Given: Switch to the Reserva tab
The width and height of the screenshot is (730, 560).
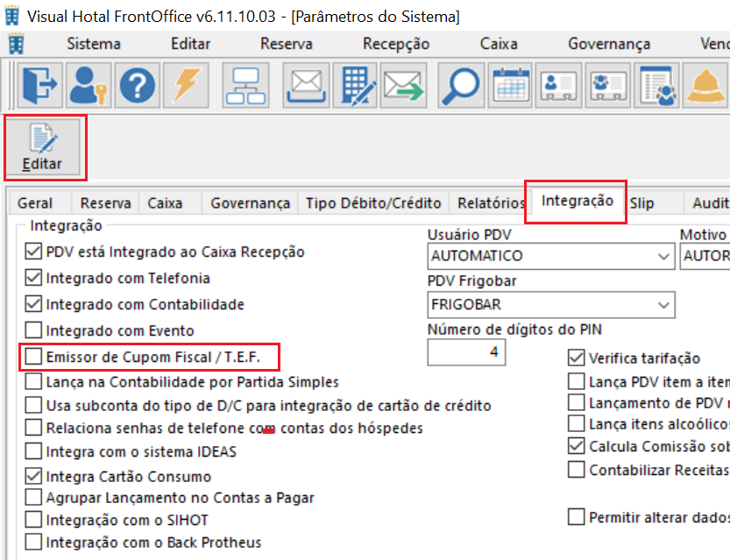Looking at the screenshot, I should pyautogui.click(x=106, y=203).
